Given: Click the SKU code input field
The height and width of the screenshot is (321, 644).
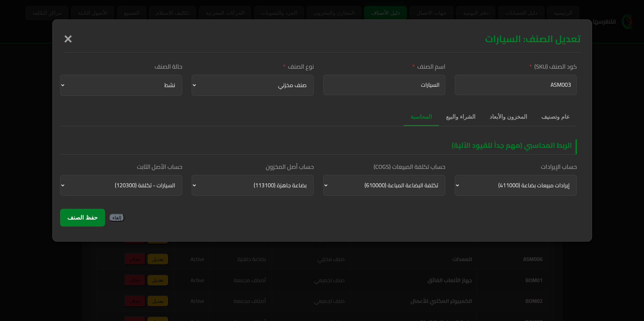Looking at the screenshot, I should coord(515,85).
